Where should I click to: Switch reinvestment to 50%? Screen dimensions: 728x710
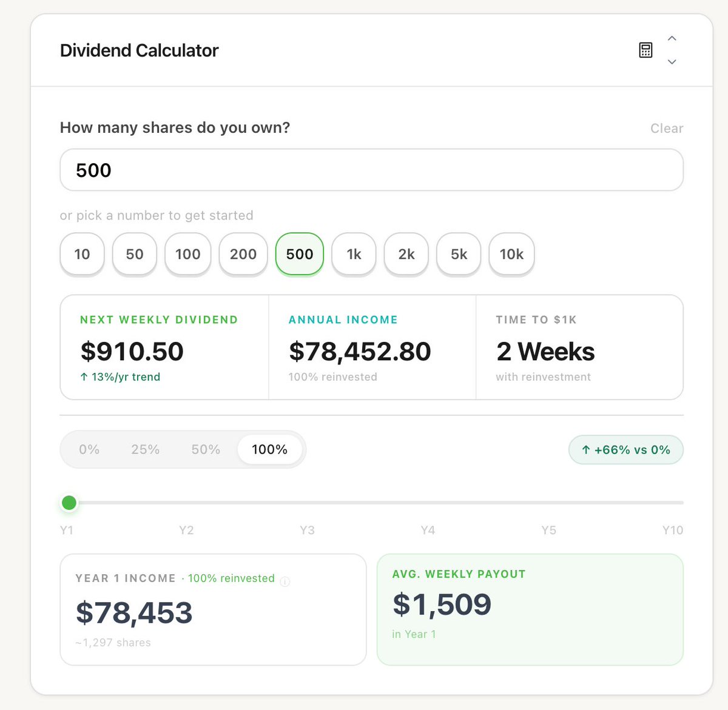(206, 450)
